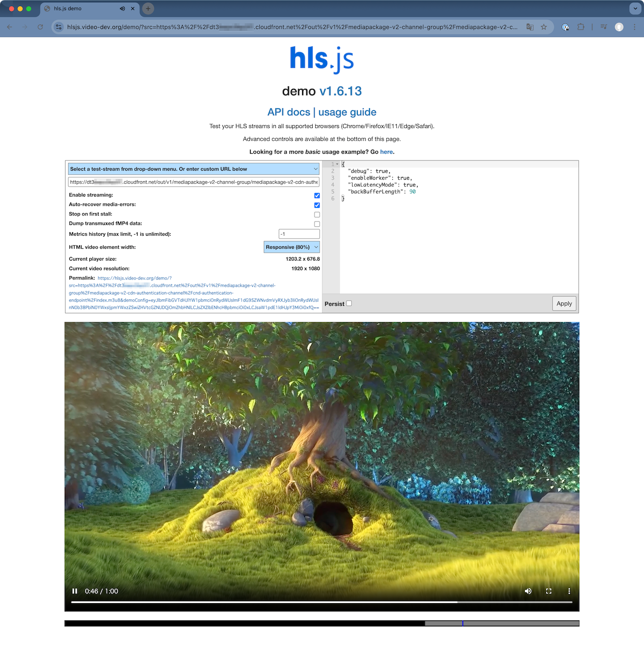Screen dimensions: 644x645
Task: Open the Chrome three-dot menu
Action: pos(635,27)
